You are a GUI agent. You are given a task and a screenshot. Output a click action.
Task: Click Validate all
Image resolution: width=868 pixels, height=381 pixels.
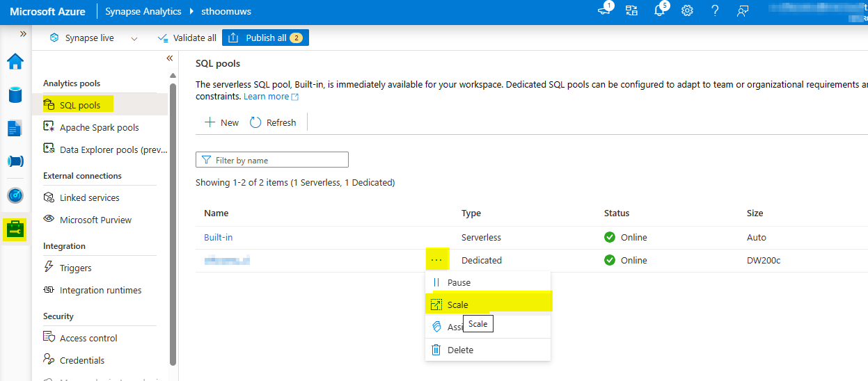pos(187,38)
